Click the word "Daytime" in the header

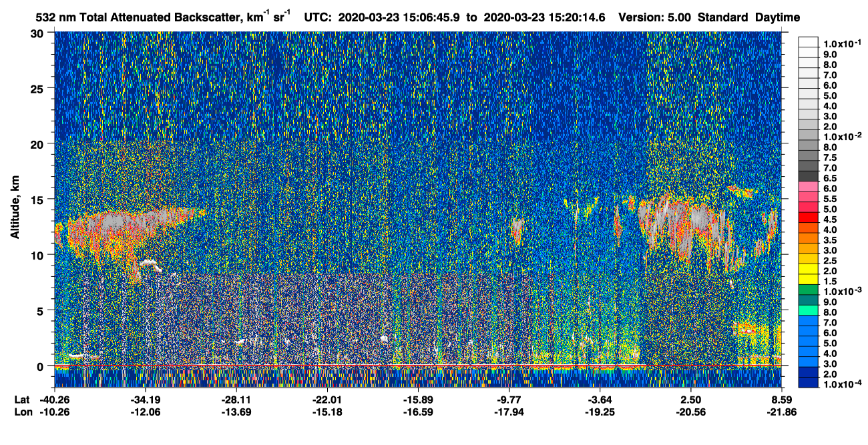[x=777, y=18]
